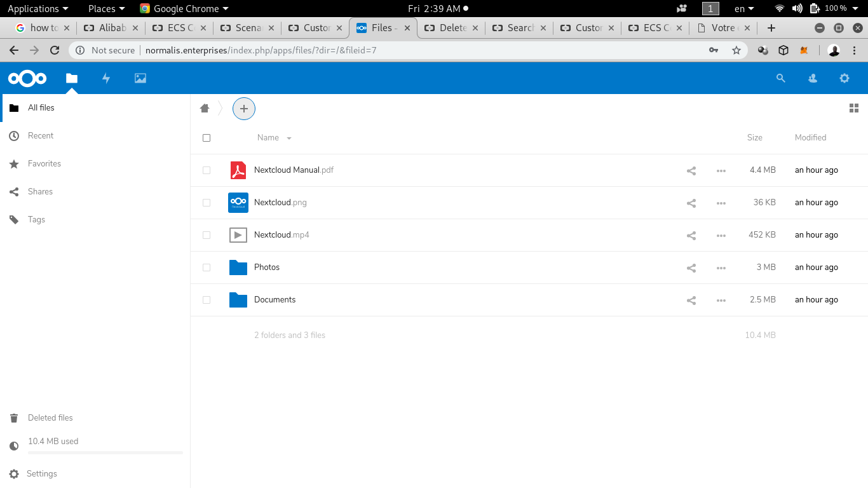Switch to the Delete tab
The image size is (868, 488).
452,28
